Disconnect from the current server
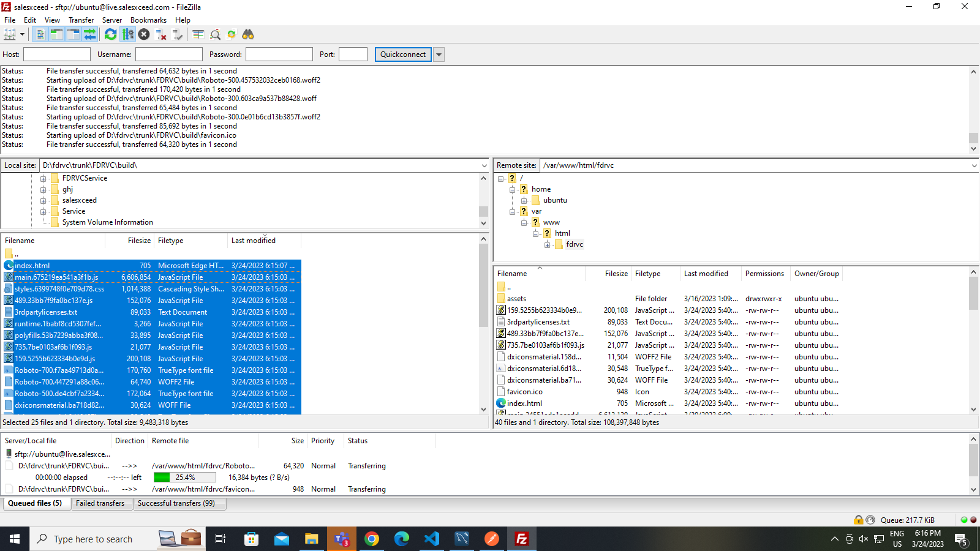Screen dimensions: 980x551 [161, 35]
